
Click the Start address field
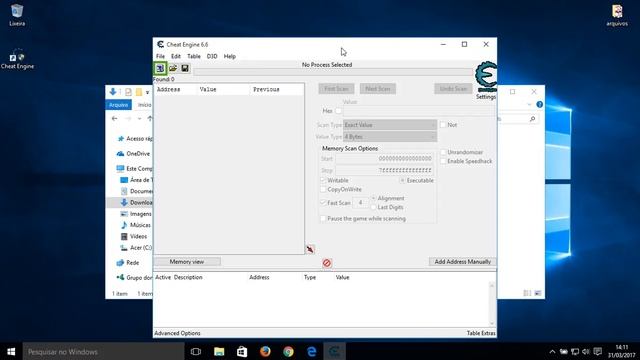(x=384, y=159)
